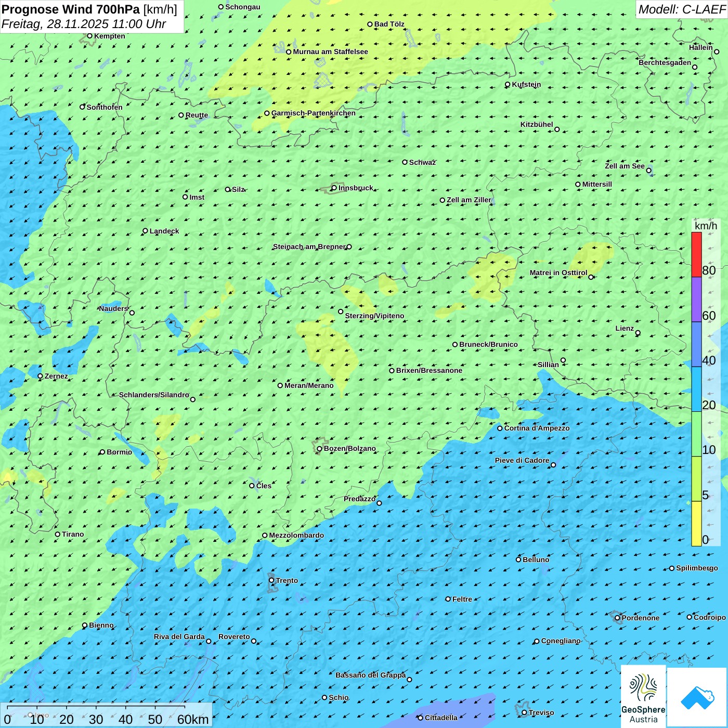Image resolution: width=728 pixels, height=728 pixels.
Task: Click the purple 60 km/h legend band
Action: [x=696, y=300]
